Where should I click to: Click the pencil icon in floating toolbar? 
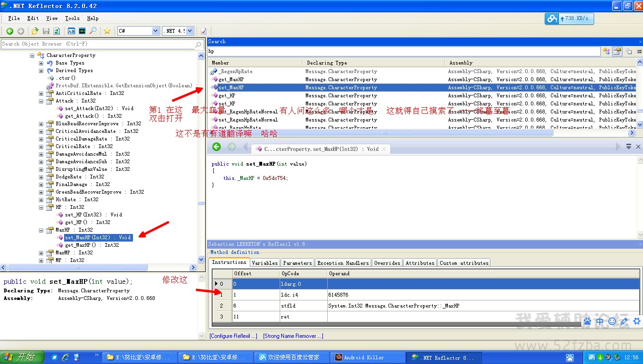[x=624, y=321]
